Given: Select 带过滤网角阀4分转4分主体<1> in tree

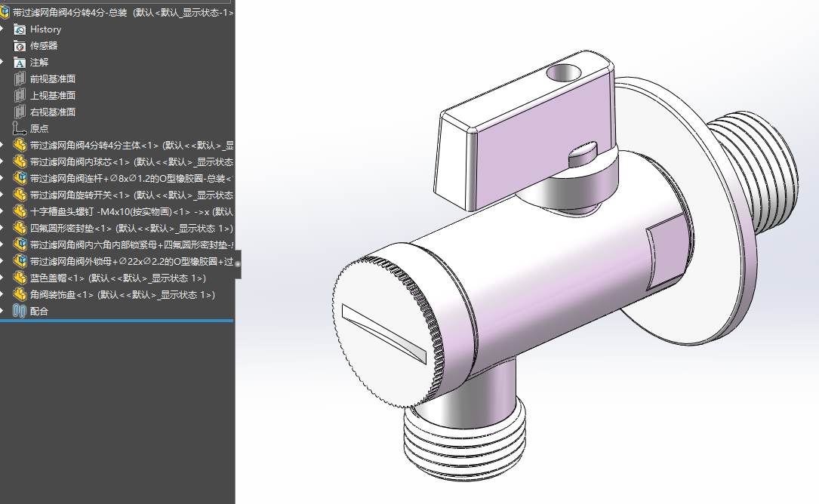Looking at the screenshot, I should tap(131, 145).
